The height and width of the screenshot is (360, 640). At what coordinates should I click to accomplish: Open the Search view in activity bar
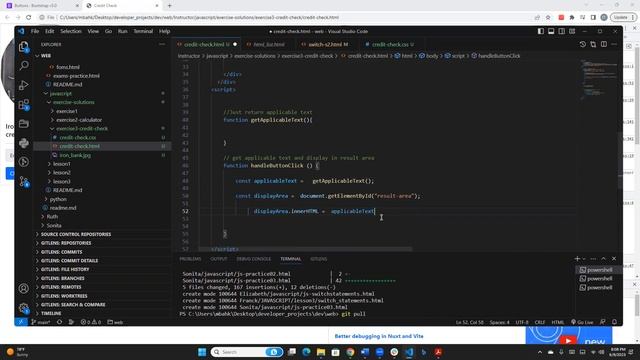pyautogui.click(x=24, y=65)
